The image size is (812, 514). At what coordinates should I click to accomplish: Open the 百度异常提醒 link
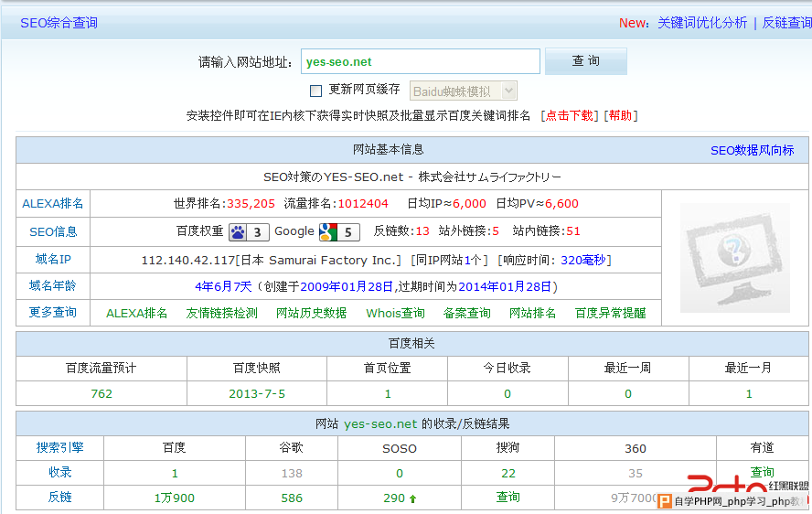pyautogui.click(x=610, y=313)
